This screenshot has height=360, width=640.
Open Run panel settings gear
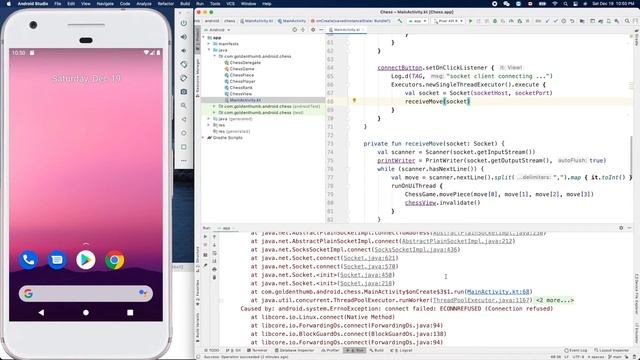621,228
